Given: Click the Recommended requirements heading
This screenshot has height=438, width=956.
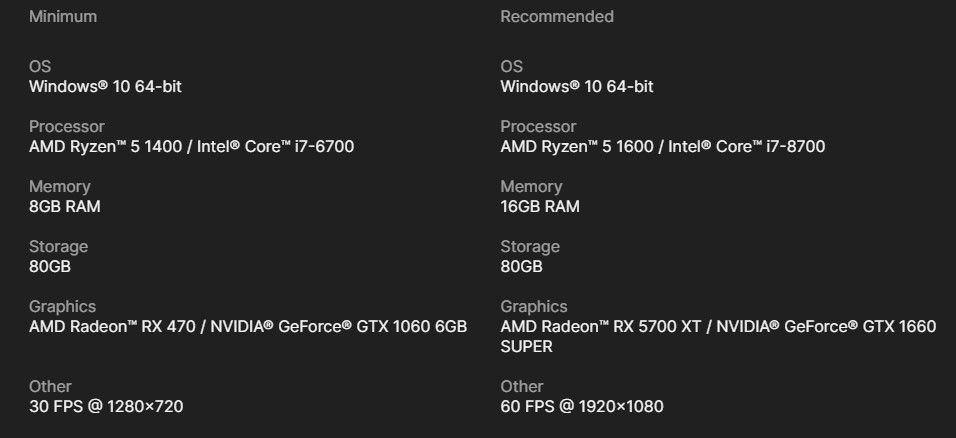Looking at the screenshot, I should click(x=557, y=17).
